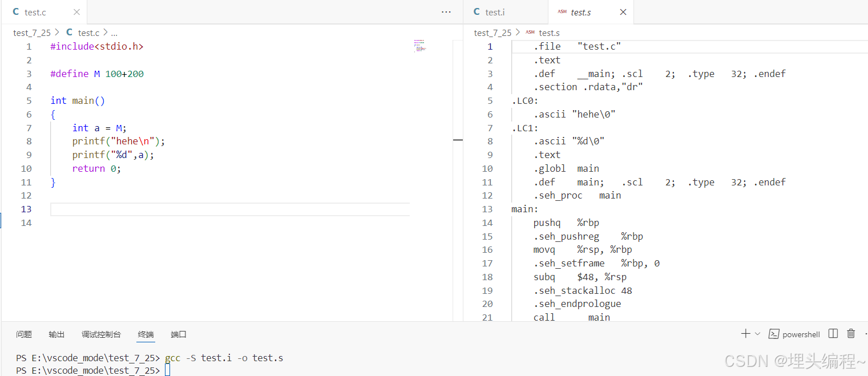The height and width of the screenshot is (376, 868).
Task: Close the test.c editor tab
Action: click(x=76, y=12)
